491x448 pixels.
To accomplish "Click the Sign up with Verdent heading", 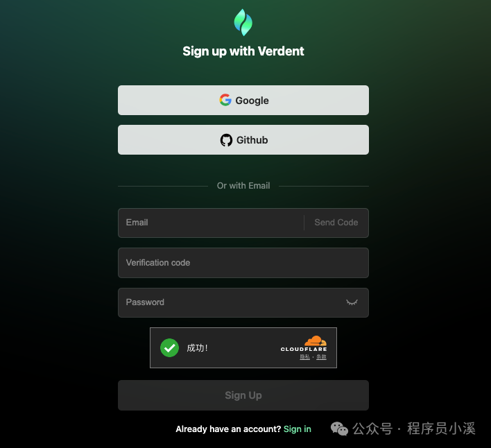I will click(243, 51).
